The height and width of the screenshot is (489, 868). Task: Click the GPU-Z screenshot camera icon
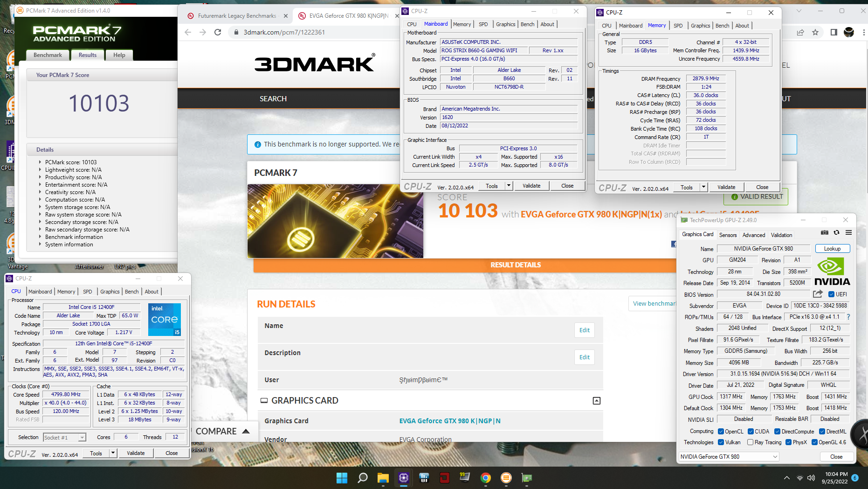[825, 232]
